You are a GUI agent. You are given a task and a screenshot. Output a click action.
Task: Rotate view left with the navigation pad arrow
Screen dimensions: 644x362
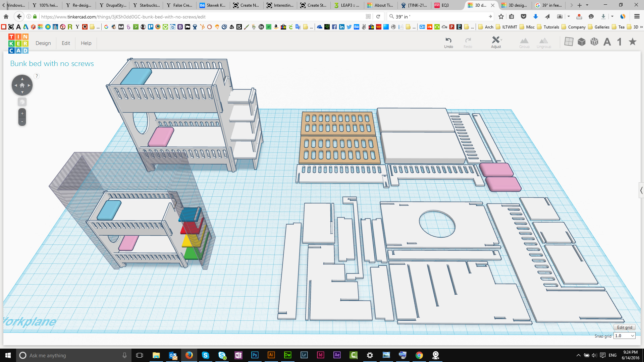15,85
